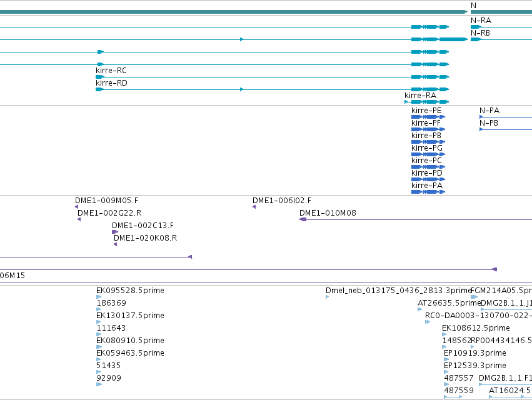Select the kirre-RD transcript label
The height and width of the screenshot is (400, 532).
click(111, 82)
